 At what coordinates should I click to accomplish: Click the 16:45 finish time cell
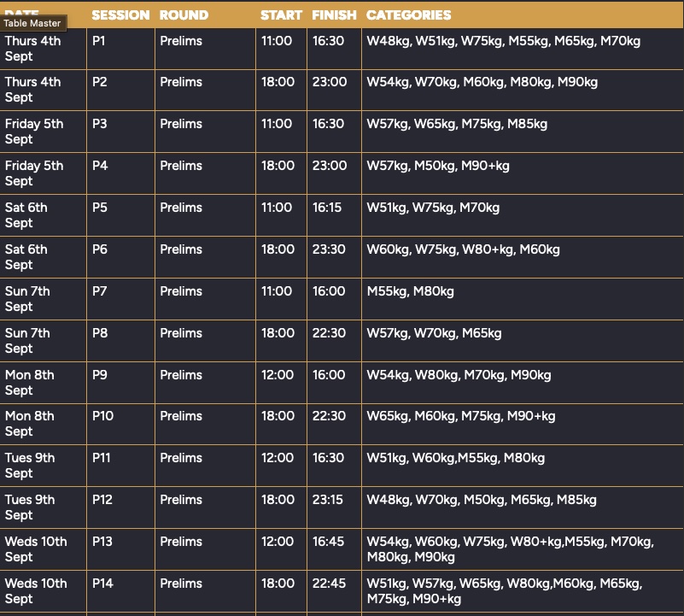pos(329,542)
